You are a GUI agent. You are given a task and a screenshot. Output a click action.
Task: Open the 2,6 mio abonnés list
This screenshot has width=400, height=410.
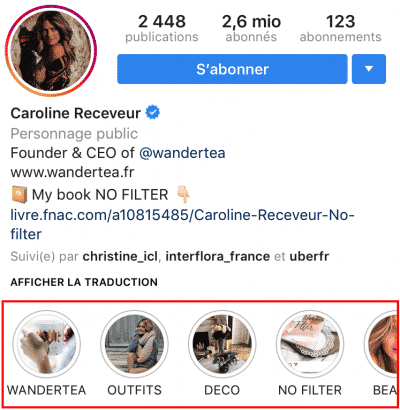point(251,29)
